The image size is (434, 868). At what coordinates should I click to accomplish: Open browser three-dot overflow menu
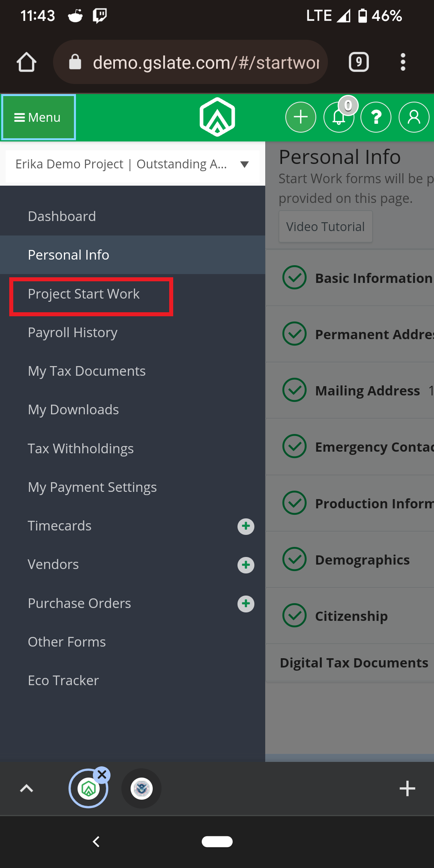(x=403, y=62)
